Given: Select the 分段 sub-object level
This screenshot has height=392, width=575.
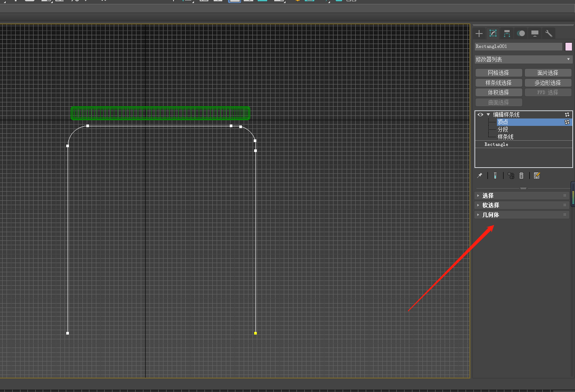Looking at the screenshot, I should tap(503, 129).
